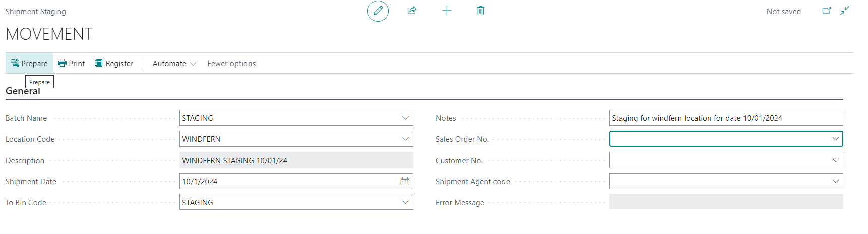Collapse the General section header
Screen dimensions: 868x234
23,91
